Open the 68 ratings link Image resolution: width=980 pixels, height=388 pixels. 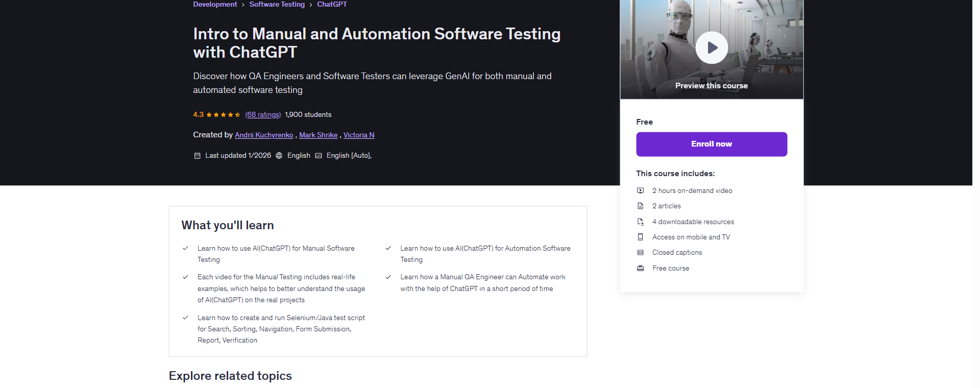(263, 114)
